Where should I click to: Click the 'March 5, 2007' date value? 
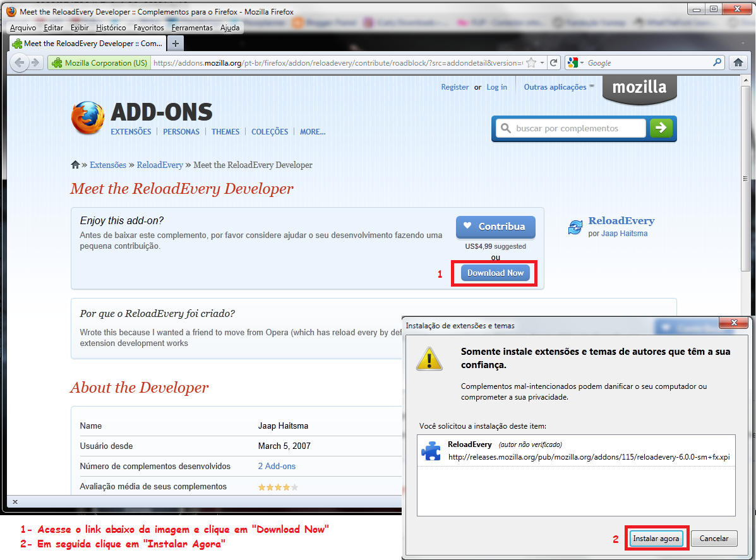click(x=284, y=446)
